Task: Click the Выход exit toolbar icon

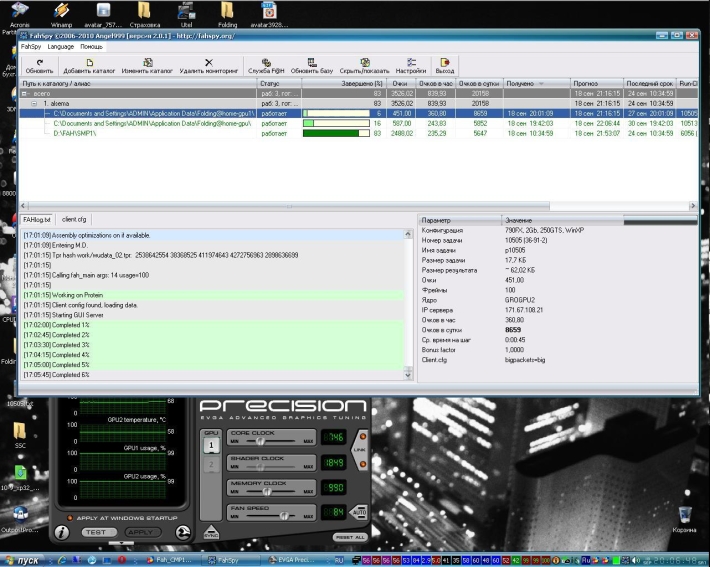Action: (x=445, y=66)
